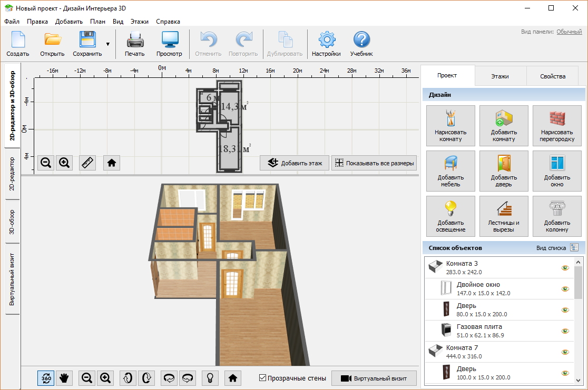Click the light bulb icon in 3D toolbar

pyautogui.click(x=210, y=378)
